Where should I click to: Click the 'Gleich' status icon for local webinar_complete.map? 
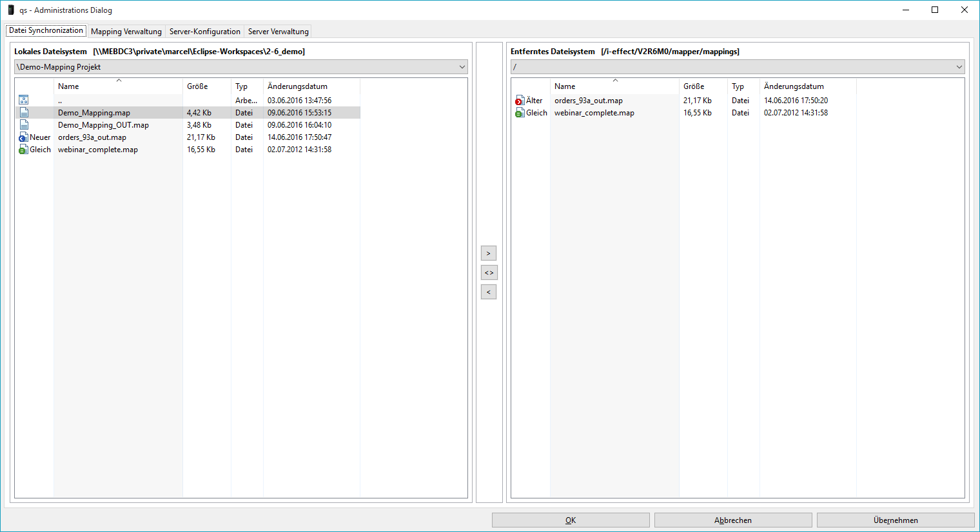[24, 150]
